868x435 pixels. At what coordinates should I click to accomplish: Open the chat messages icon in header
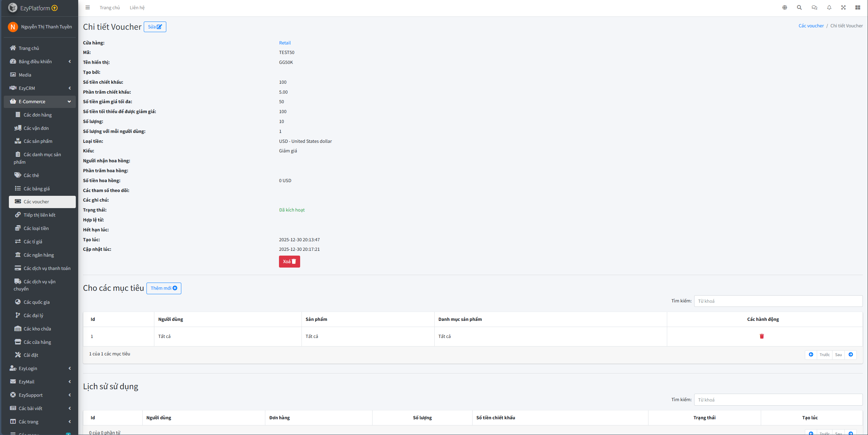coord(814,8)
